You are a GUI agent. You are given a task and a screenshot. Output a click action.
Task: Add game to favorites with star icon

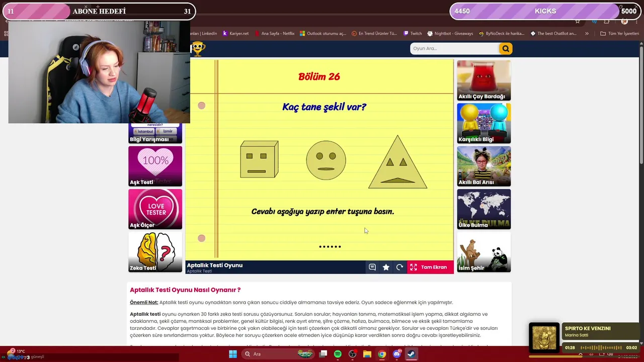(386, 267)
